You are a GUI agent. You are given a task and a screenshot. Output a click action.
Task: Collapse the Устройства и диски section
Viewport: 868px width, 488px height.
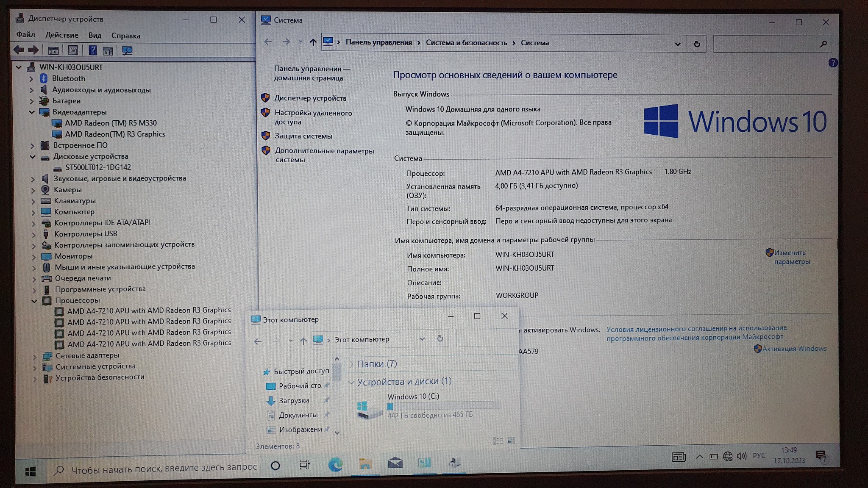point(351,382)
